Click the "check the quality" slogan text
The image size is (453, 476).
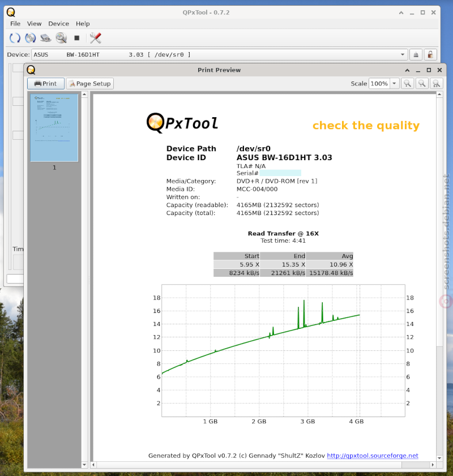[366, 126]
